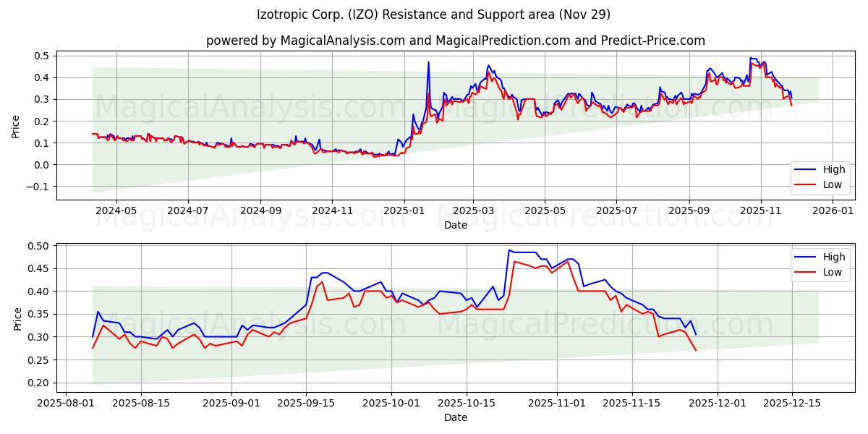Select the Price axis label on top chart
The image size is (868, 434).
click(x=16, y=124)
